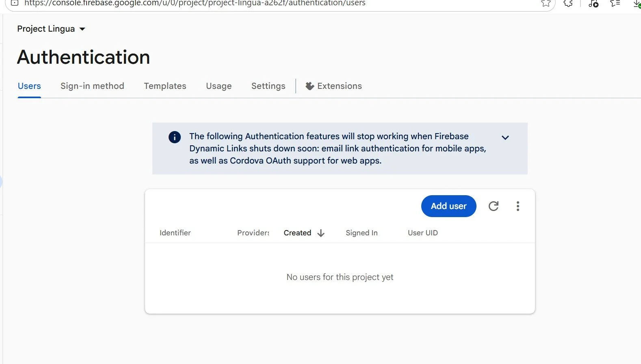Click the Add user button
Image resolution: width=641 pixels, height=364 pixels.
[x=448, y=206]
